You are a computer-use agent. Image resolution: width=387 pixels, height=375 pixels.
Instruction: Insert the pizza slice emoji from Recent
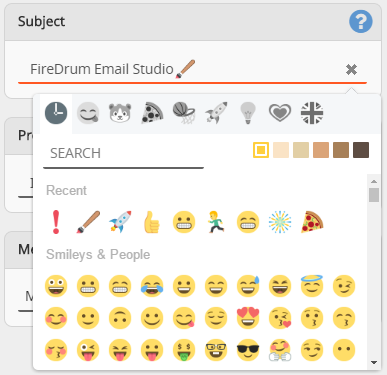[x=312, y=222]
